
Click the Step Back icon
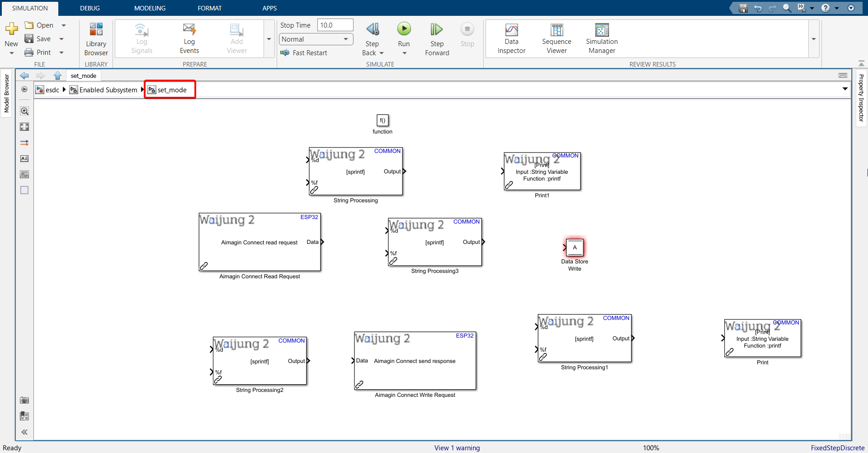(x=373, y=30)
